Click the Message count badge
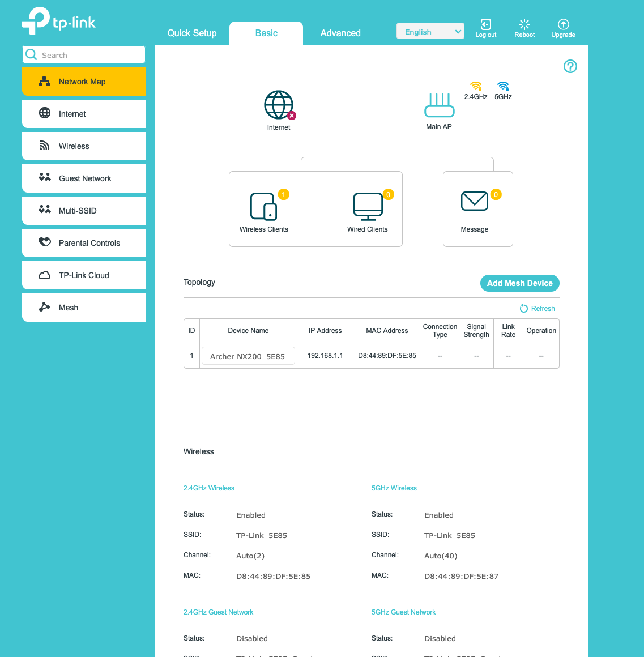 tap(496, 194)
